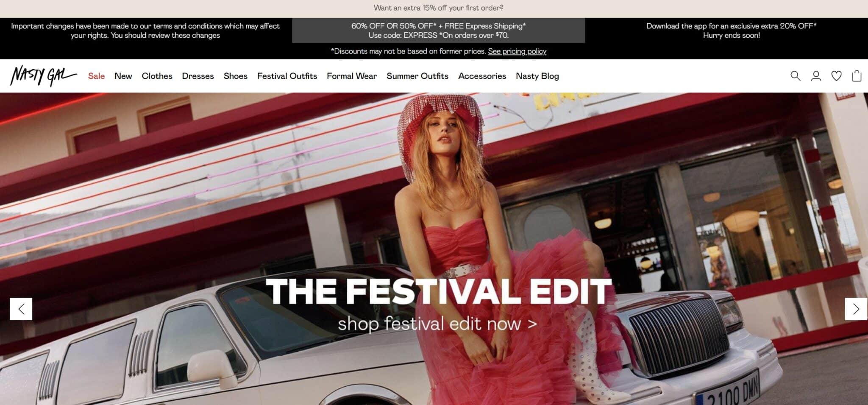Open the Sale menu
Image resolution: width=868 pixels, height=405 pixels.
tap(96, 76)
